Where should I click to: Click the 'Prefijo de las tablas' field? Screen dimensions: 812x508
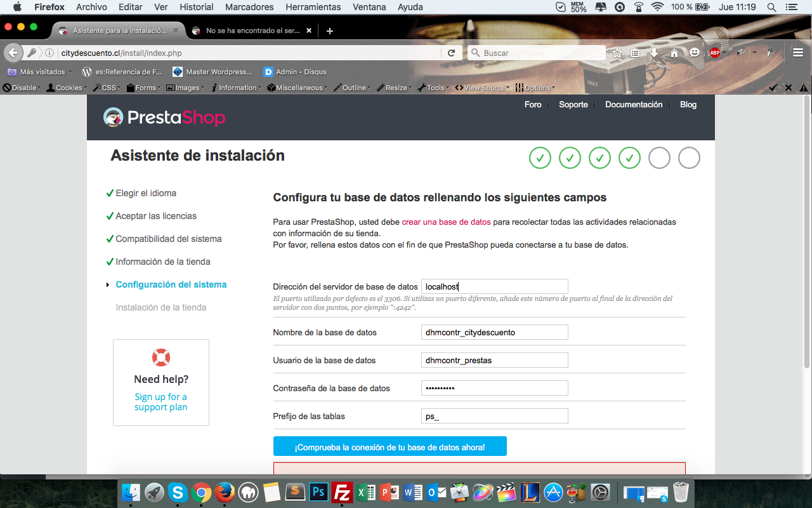[x=495, y=416]
